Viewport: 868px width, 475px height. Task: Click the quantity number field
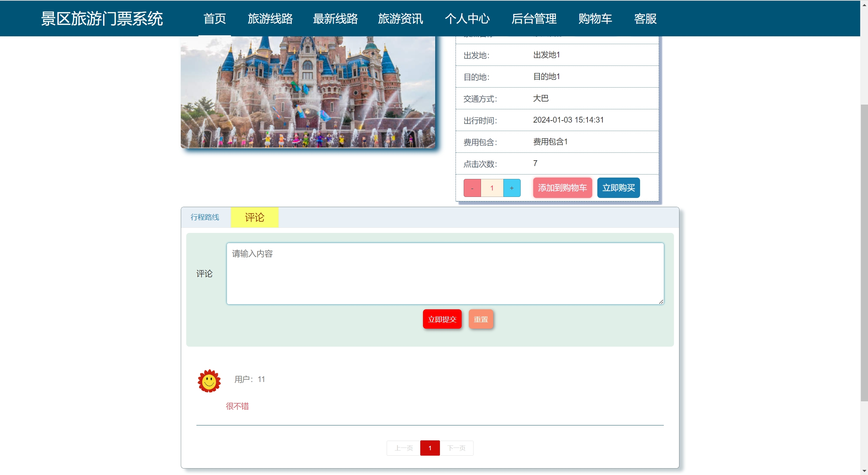pos(492,188)
